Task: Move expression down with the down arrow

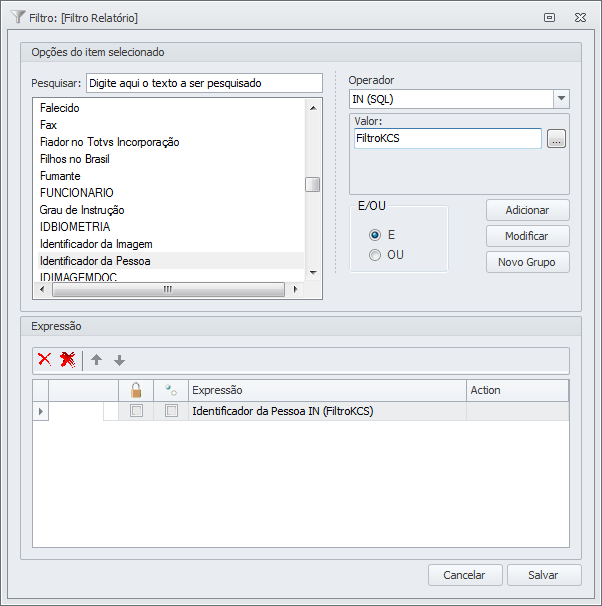Action: click(119, 360)
